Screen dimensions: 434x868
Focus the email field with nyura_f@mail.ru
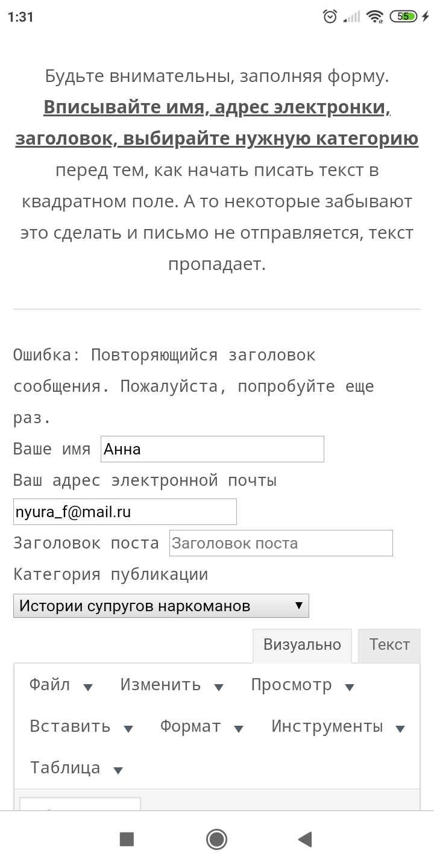pyautogui.click(x=125, y=512)
